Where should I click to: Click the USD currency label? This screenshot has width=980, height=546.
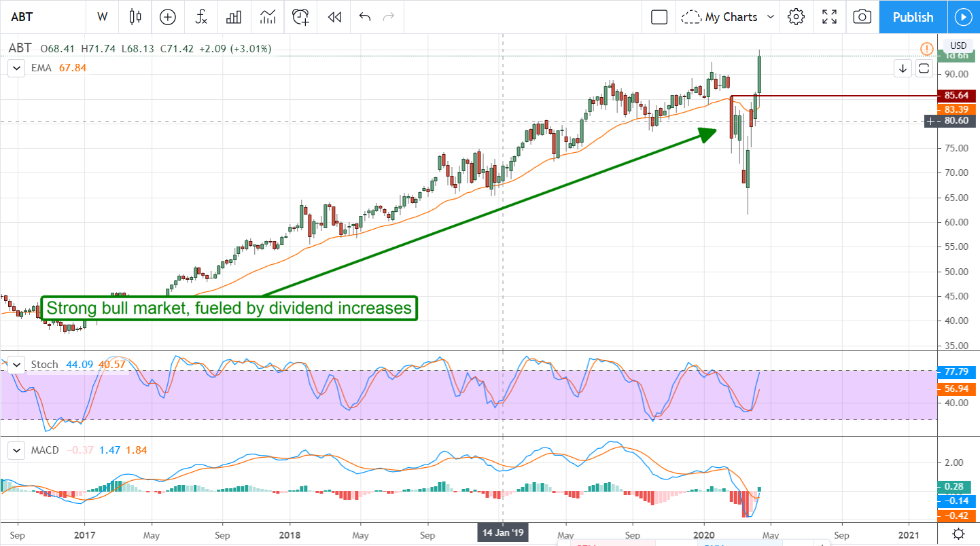pyautogui.click(x=958, y=45)
